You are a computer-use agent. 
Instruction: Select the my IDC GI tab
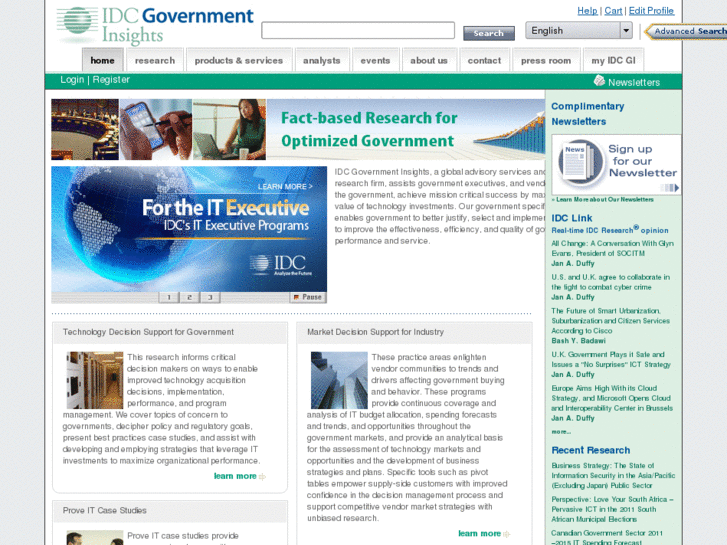click(613, 60)
